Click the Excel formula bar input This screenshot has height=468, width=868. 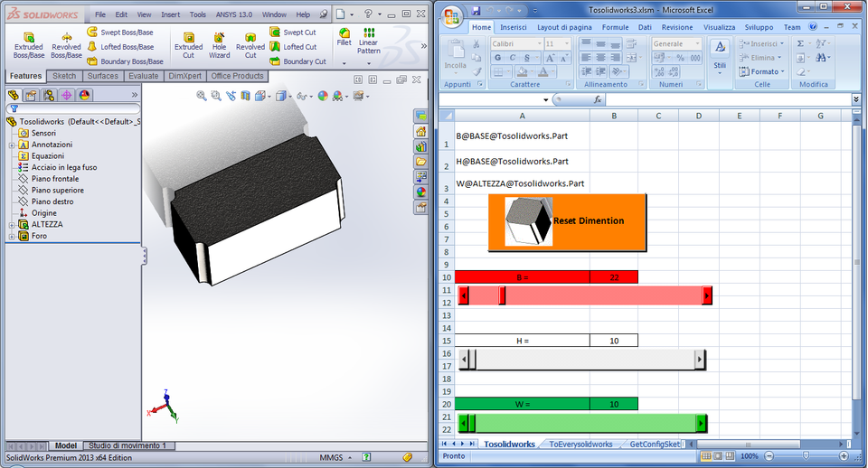(729, 99)
